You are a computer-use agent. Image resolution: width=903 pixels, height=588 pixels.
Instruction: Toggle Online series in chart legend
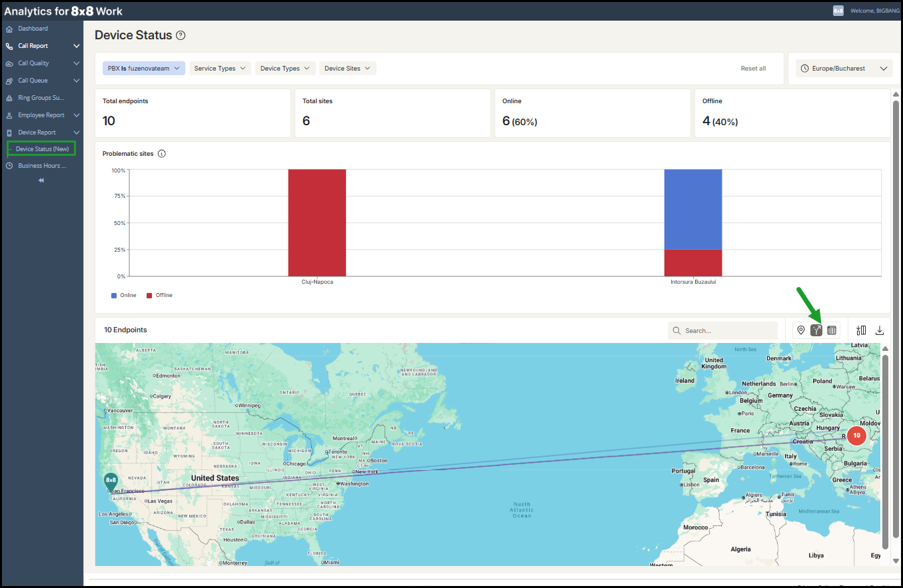tap(124, 295)
